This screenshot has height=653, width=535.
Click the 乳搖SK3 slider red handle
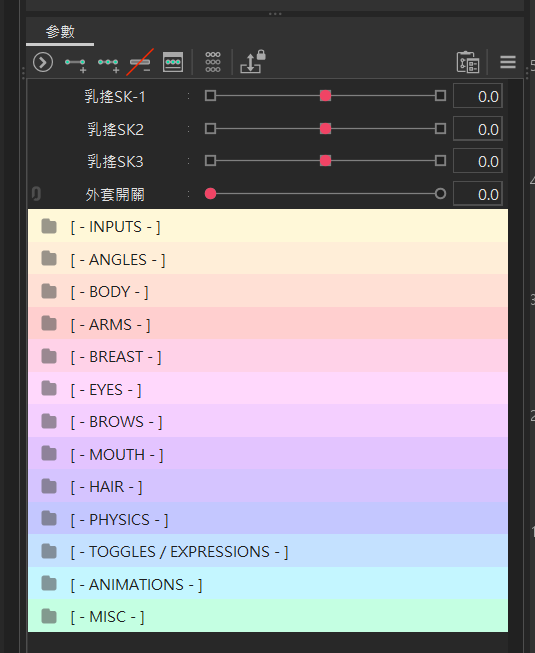point(326,161)
